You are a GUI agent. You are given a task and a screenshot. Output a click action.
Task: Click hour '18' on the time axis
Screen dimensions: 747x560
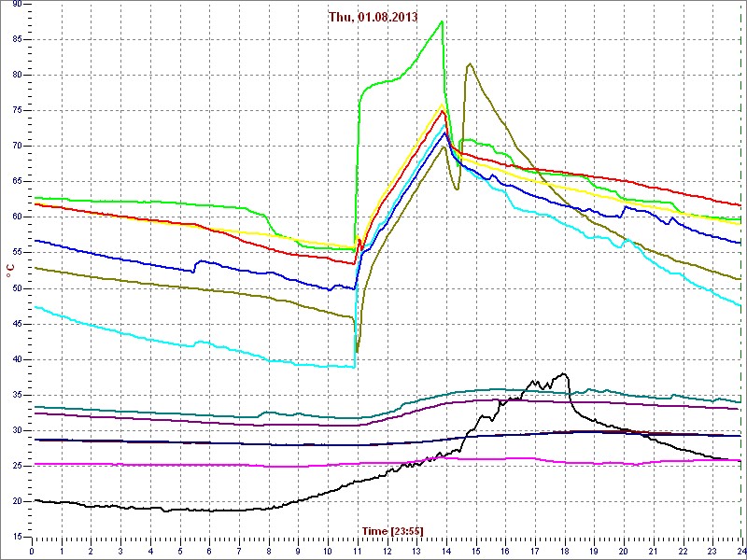pos(565,551)
